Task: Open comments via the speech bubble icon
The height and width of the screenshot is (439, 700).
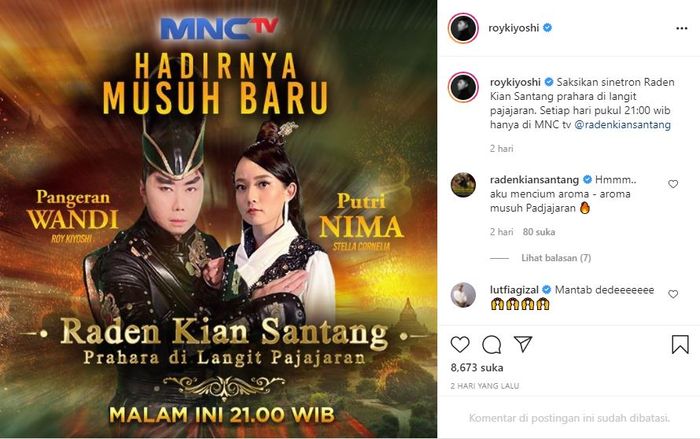Action: (x=492, y=344)
